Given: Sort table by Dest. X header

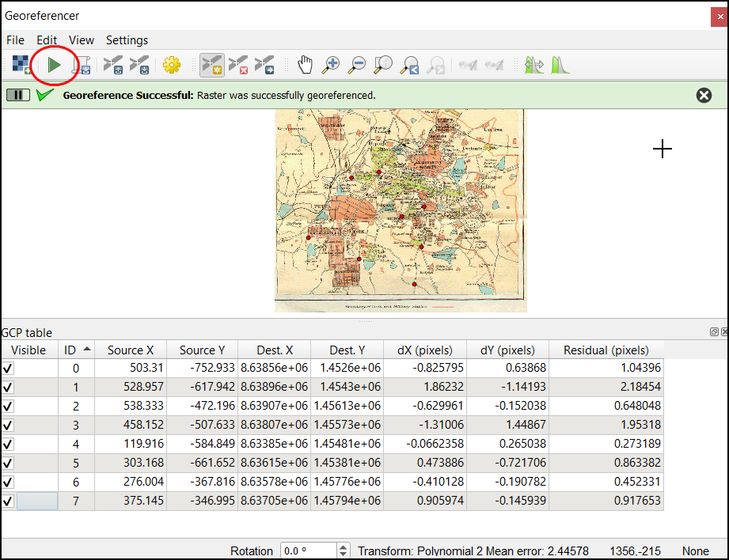Looking at the screenshot, I should [x=275, y=350].
